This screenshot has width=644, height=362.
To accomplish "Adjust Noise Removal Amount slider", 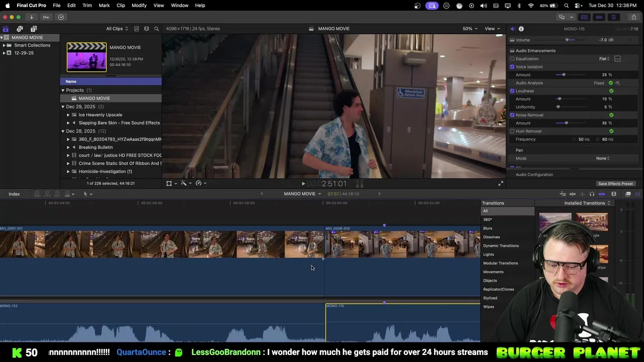I will pyautogui.click(x=566, y=123).
